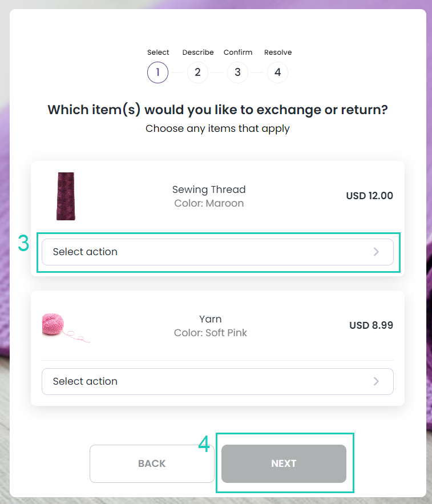Select the Select step label

[x=158, y=52]
